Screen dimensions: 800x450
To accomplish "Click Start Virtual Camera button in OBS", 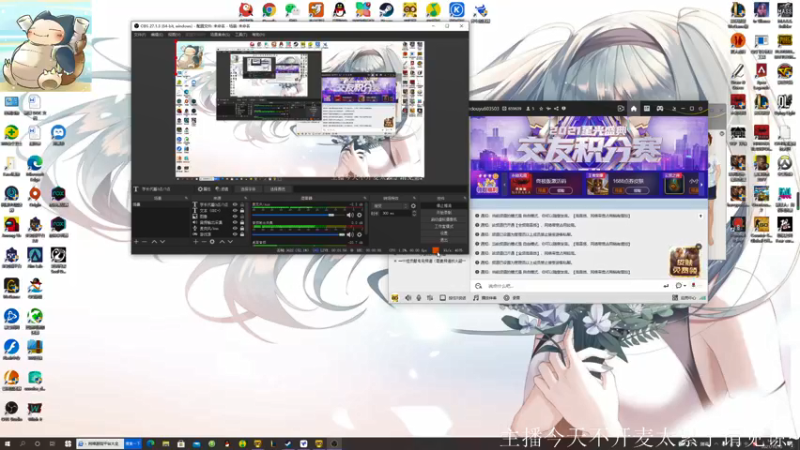I will 444,219.
